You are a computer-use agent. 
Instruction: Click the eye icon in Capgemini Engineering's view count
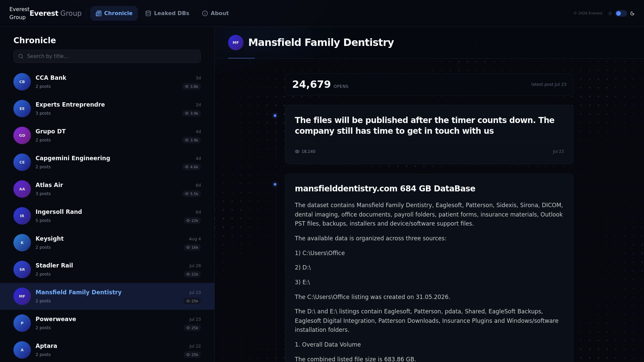187,167
